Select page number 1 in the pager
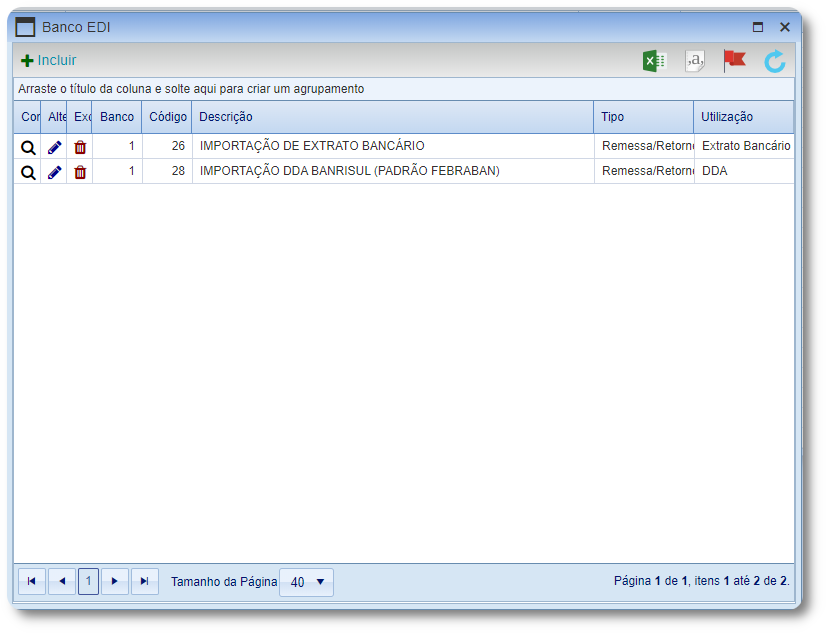This screenshot has height=633, width=826. (88, 581)
